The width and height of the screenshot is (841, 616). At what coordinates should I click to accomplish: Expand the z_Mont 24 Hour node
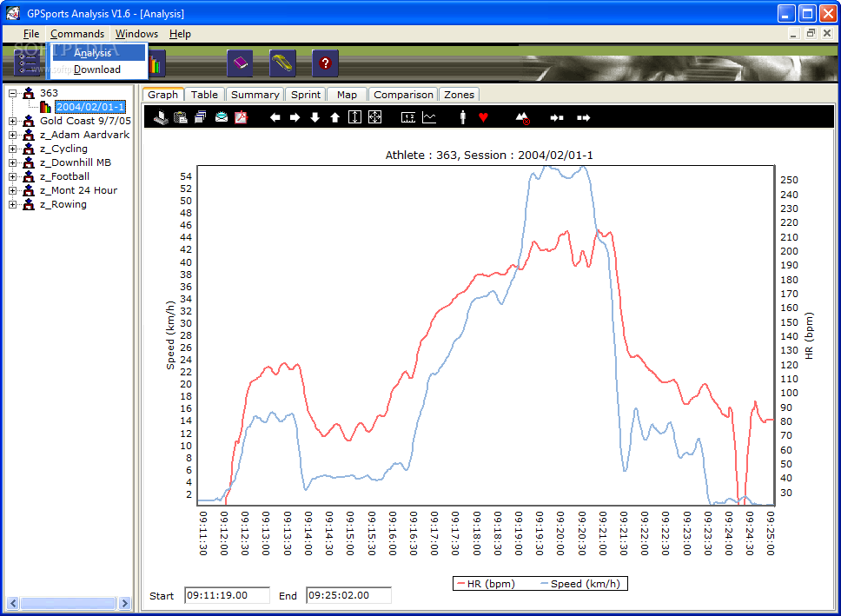pyautogui.click(x=13, y=190)
